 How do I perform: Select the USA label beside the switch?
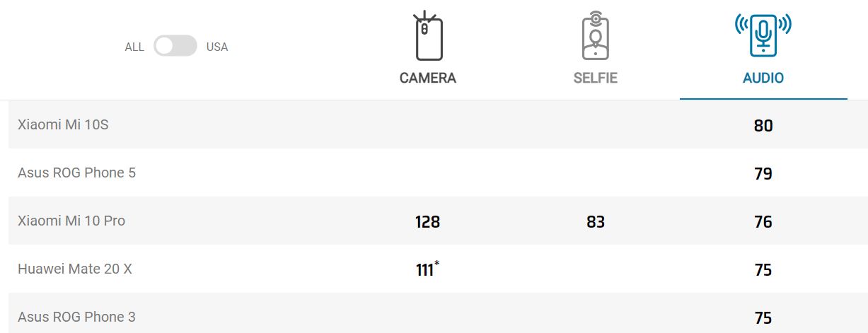tap(217, 47)
